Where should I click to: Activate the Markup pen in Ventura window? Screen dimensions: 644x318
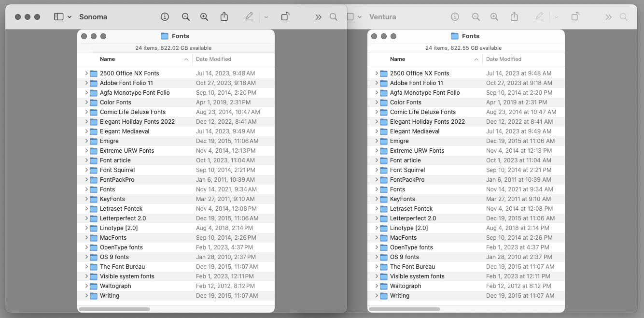(x=539, y=17)
